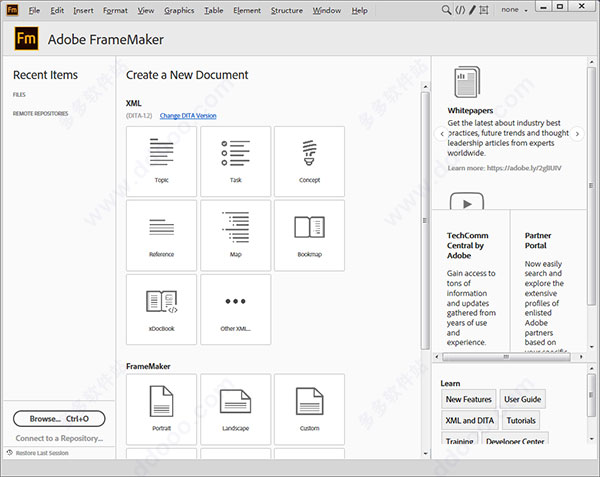Click the Partner Portal heading
This screenshot has height=477, width=600.
tap(538, 241)
